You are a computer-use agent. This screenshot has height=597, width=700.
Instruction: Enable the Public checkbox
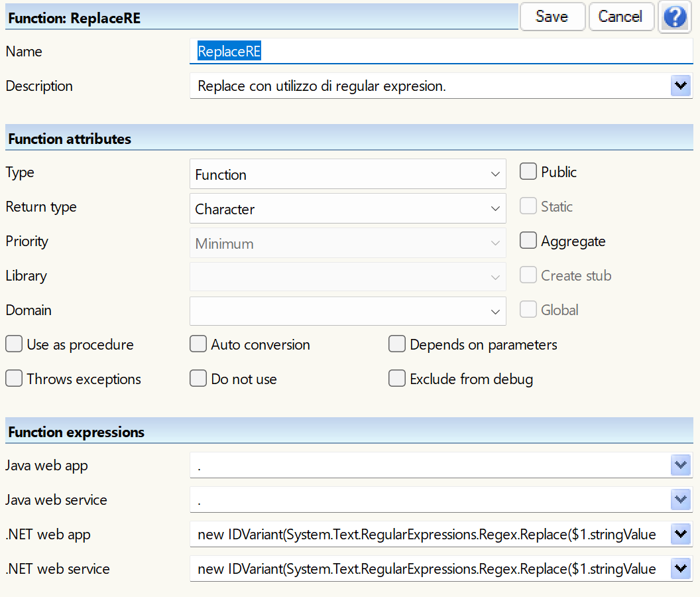pos(528,172)
